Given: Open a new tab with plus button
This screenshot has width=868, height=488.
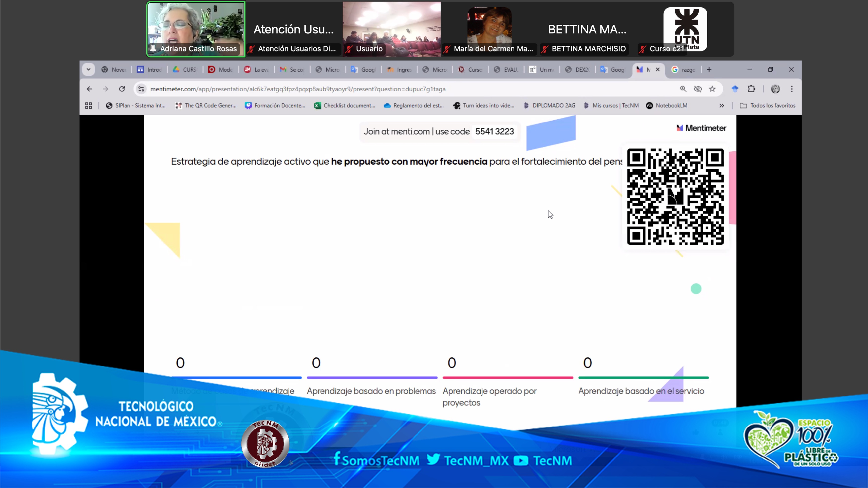Looking at the screenshot, I should pos(709,70).
